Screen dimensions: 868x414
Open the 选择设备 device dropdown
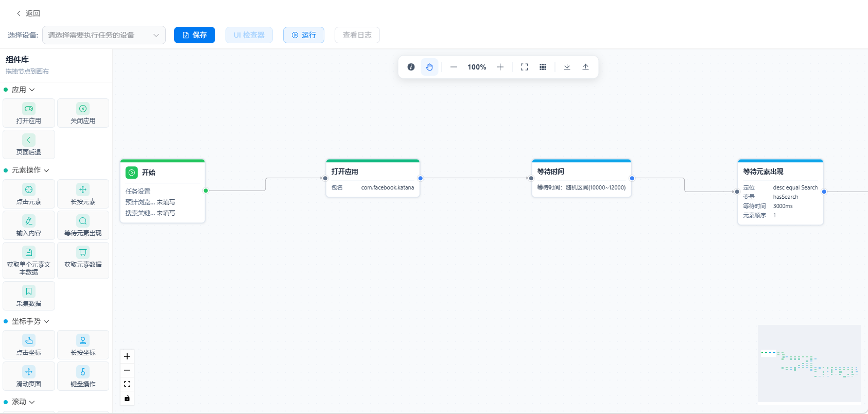[x=104, y=35]
